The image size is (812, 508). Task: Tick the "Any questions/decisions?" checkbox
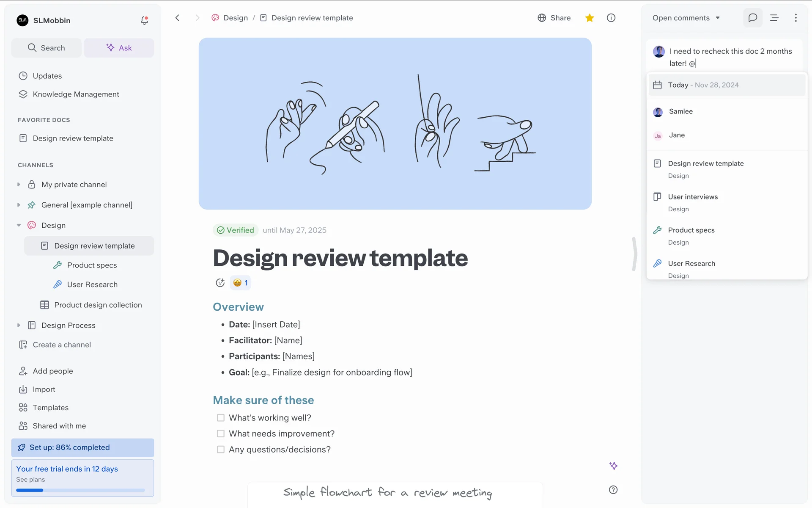[221, 450]
